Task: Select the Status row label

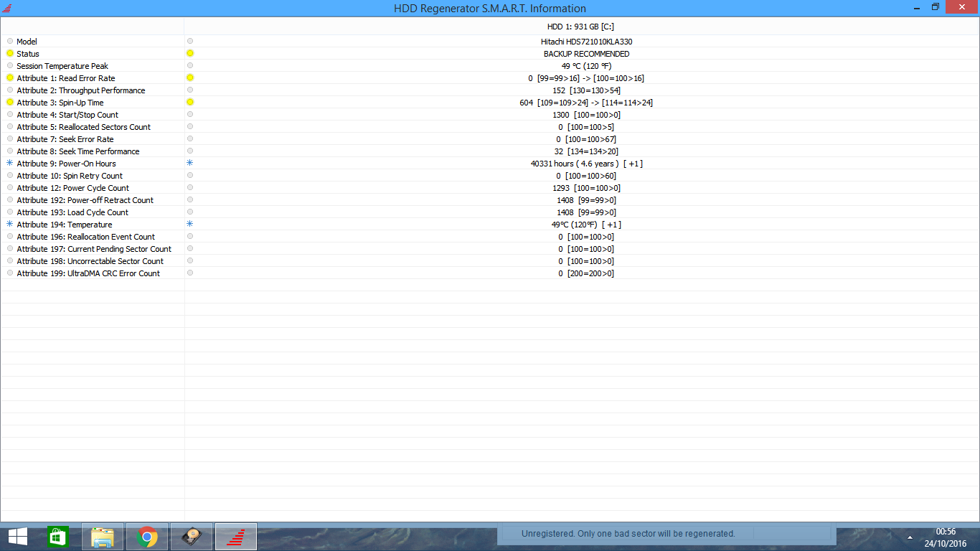Action: (28, 54)
